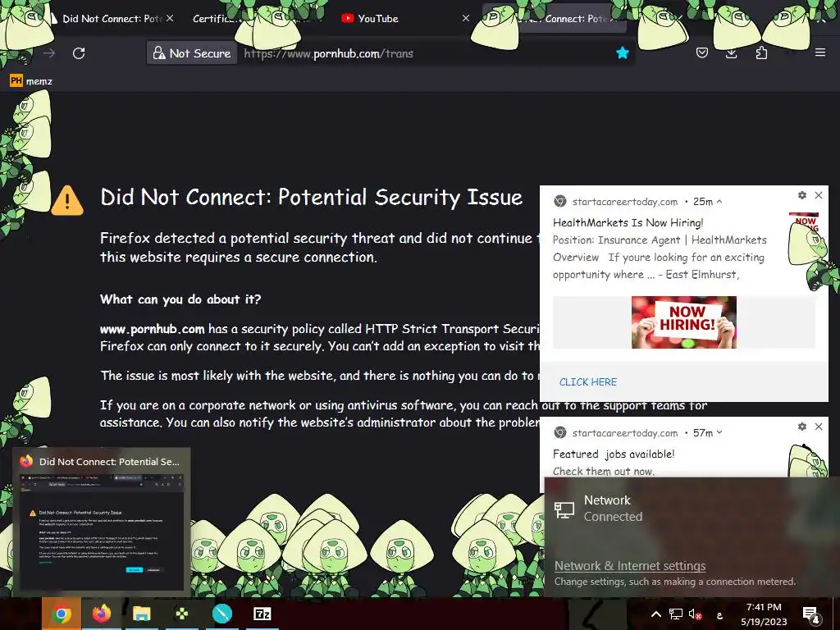Screen dimensions: 840x630
Task: Click the input language tray indicator
Action: tap(719, 615)
